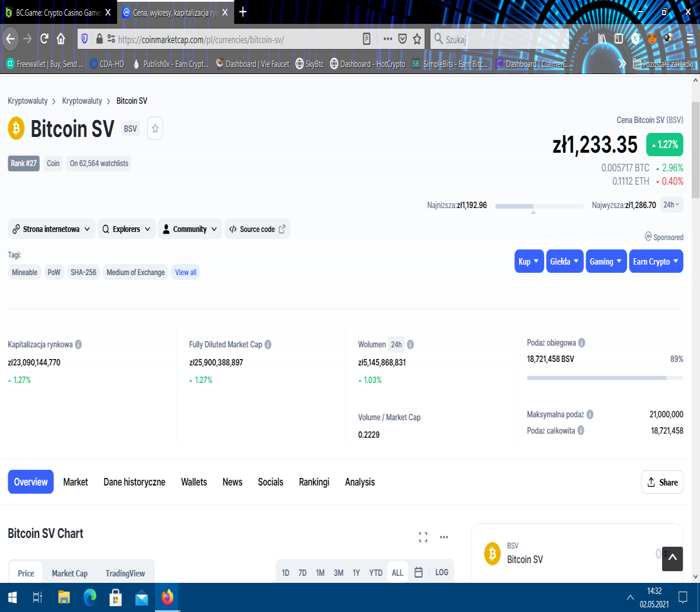This screenshot has height=612, width=700.
Task: Open the Giełda dropdown button
Action: click(x=565, y=261)
